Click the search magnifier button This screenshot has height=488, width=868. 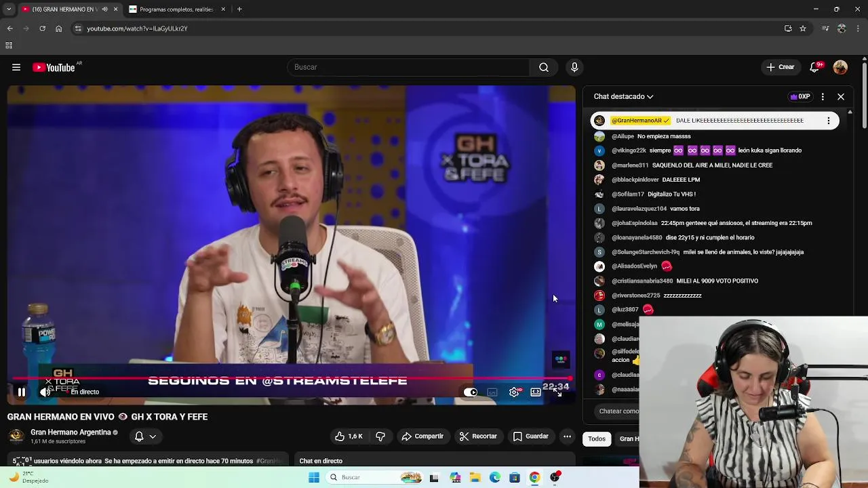click(x=544, y=67)
